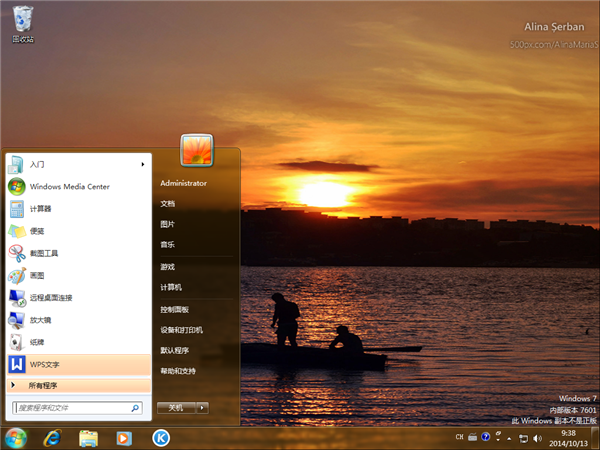Screen dimensions: 600x450
Task: Open the Administrator user folder link
Action: (x=183, y=183)
